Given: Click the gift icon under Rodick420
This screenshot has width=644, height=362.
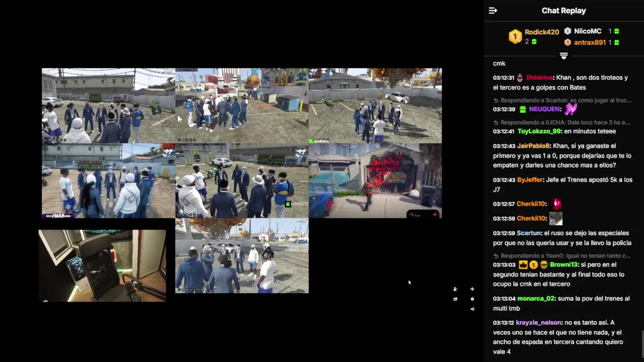Looking at the screenshot, I should [x=534, y=42].
